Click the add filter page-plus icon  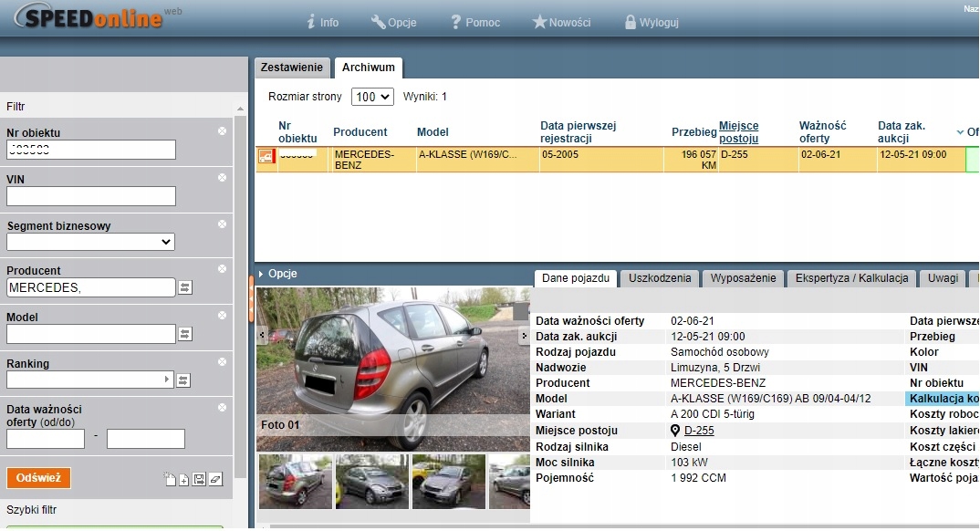coord(183,480)
